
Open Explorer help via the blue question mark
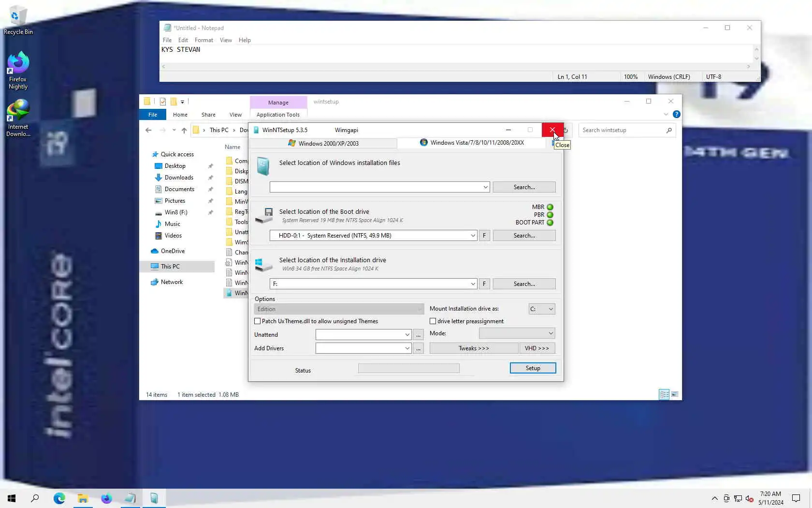tap(677, 114)
